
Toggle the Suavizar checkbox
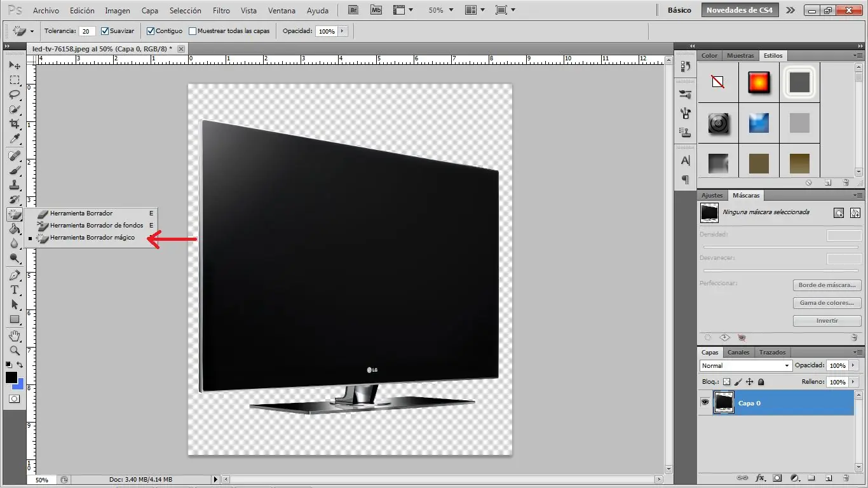pos(105,30)
